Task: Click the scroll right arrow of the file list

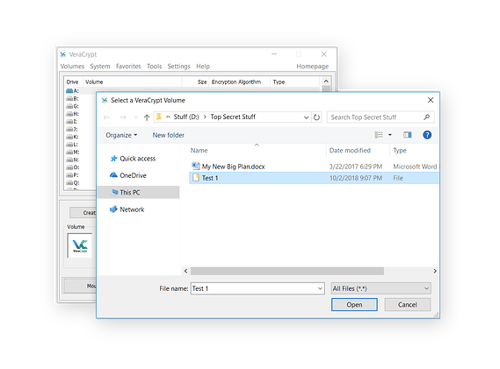Action: 435,271
